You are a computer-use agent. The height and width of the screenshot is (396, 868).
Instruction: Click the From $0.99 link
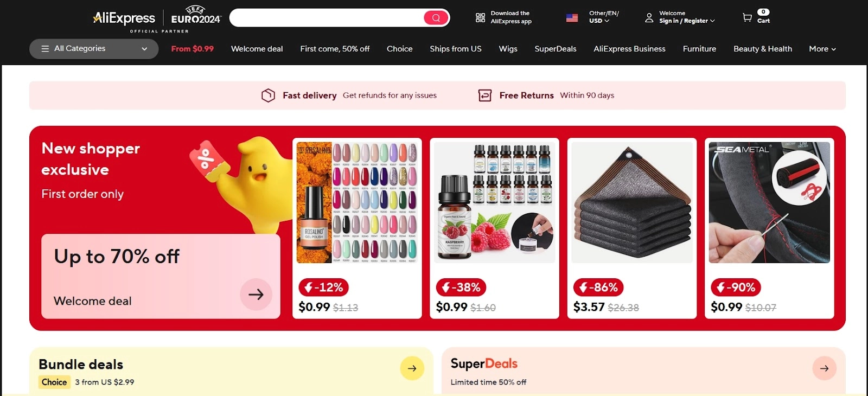coord(193,49)
